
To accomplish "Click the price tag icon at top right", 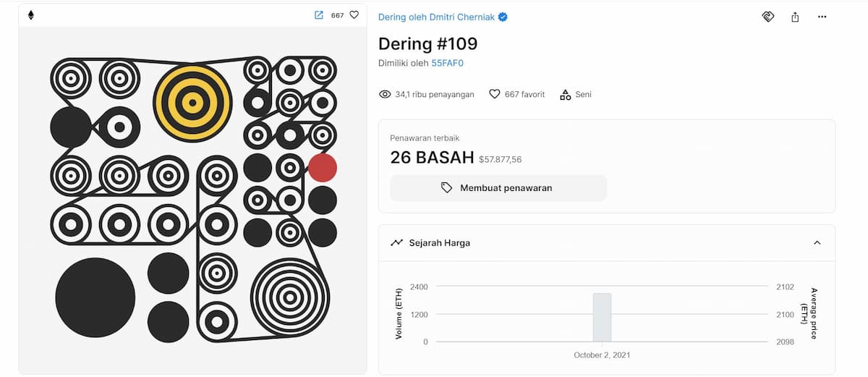I will (x=768, y=17).
